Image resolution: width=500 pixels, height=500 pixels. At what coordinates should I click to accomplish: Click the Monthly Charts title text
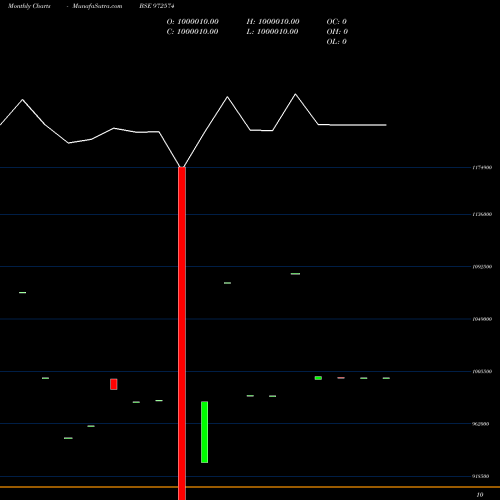click(x=29, y=6)
